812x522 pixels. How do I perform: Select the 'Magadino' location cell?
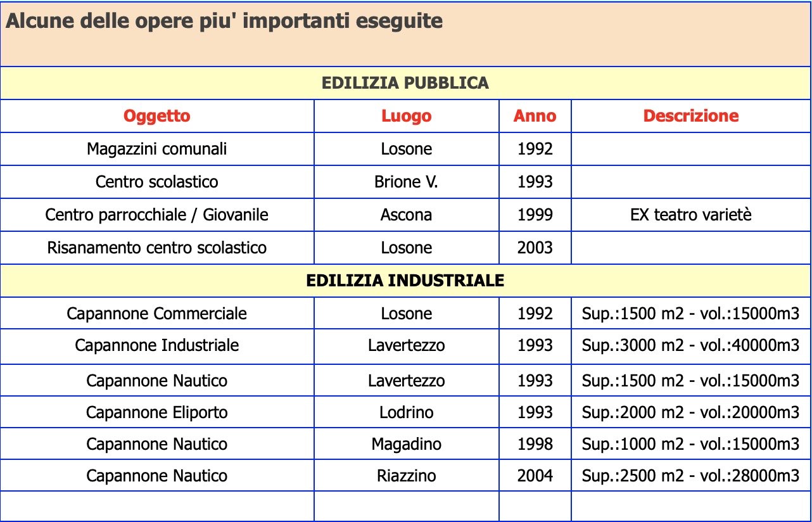407,443
